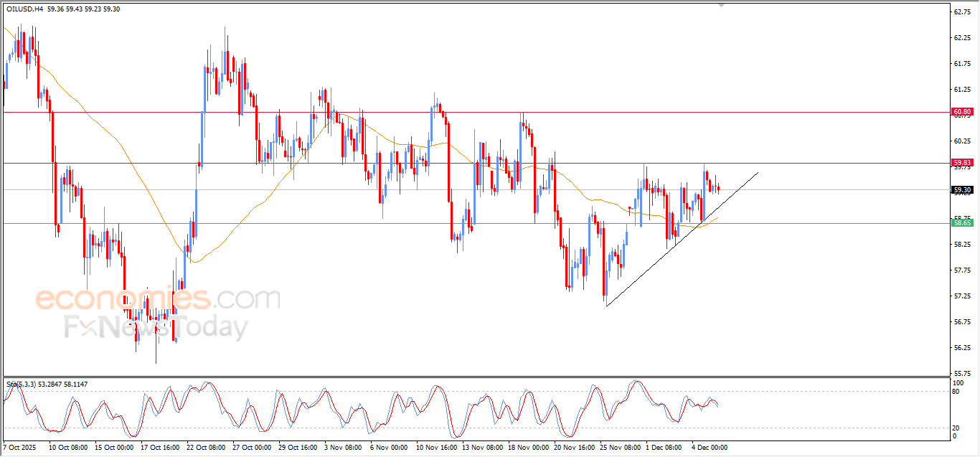Click the 15 Oct 00:00 time label

(115, 447)
